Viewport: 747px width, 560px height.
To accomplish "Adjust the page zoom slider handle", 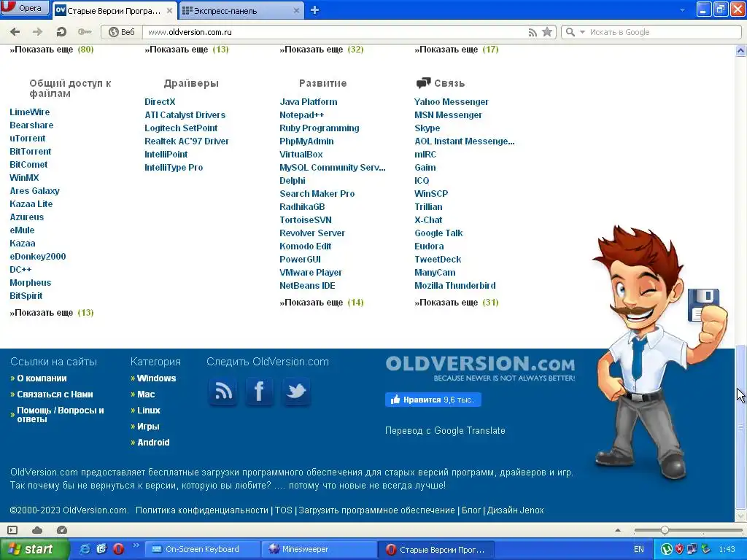I will coord(665,530).
